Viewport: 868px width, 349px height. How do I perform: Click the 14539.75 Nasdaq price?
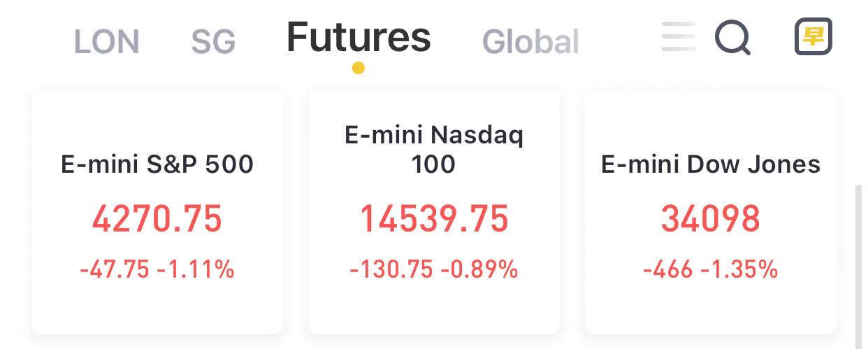coord(434,219)
